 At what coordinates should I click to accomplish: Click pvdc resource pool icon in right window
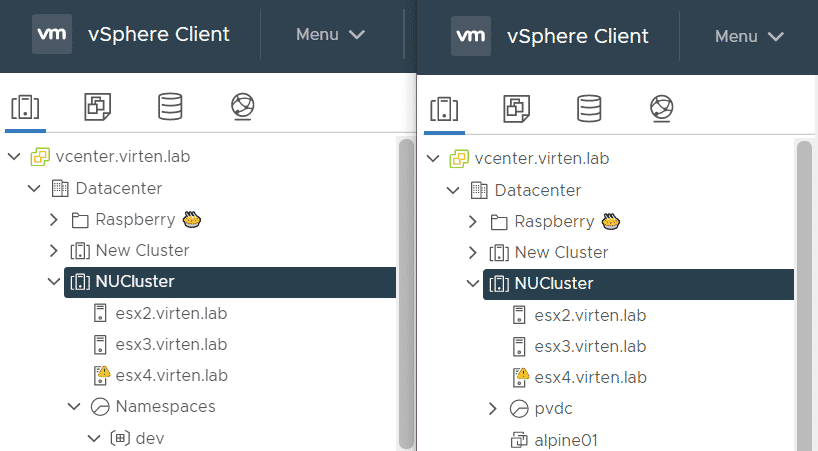click(519, 409)
